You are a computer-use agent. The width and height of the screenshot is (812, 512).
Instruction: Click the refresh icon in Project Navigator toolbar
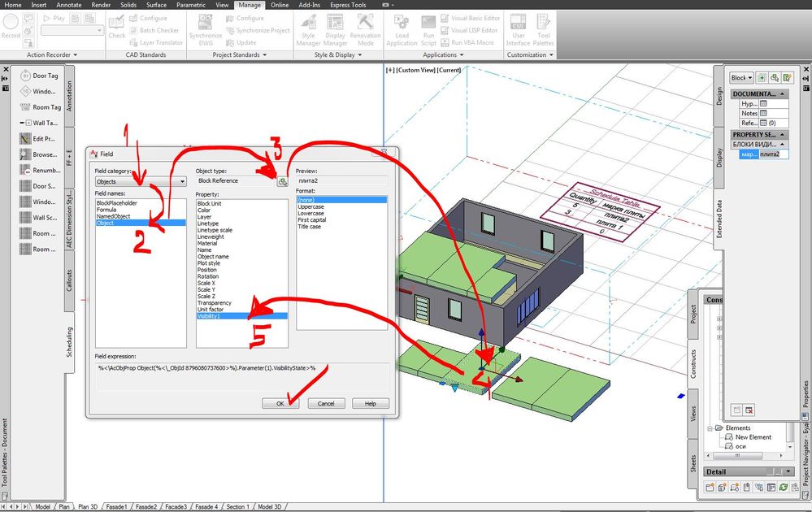coord(784,487)
